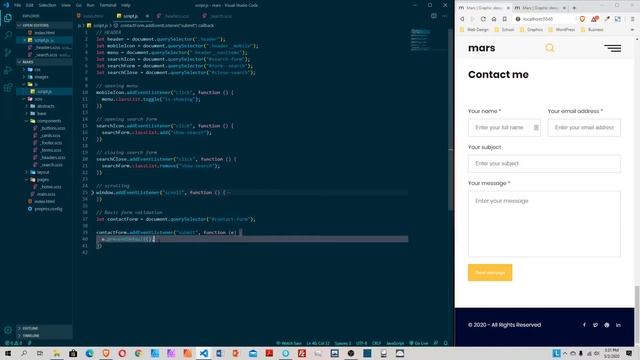Open the Brave Rewards triangle icon
Viewport: 640px width, 360px height.
[595, 19]
